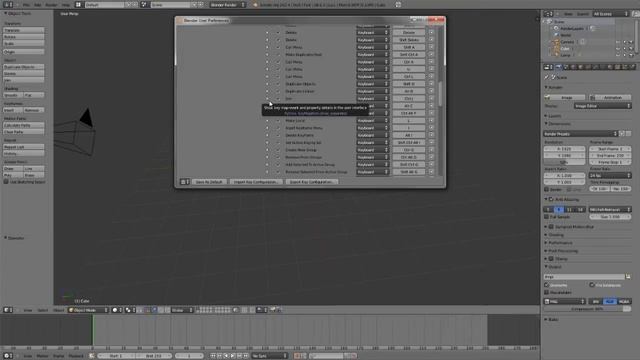Click the folder icon beside output path

pos(628,277)
